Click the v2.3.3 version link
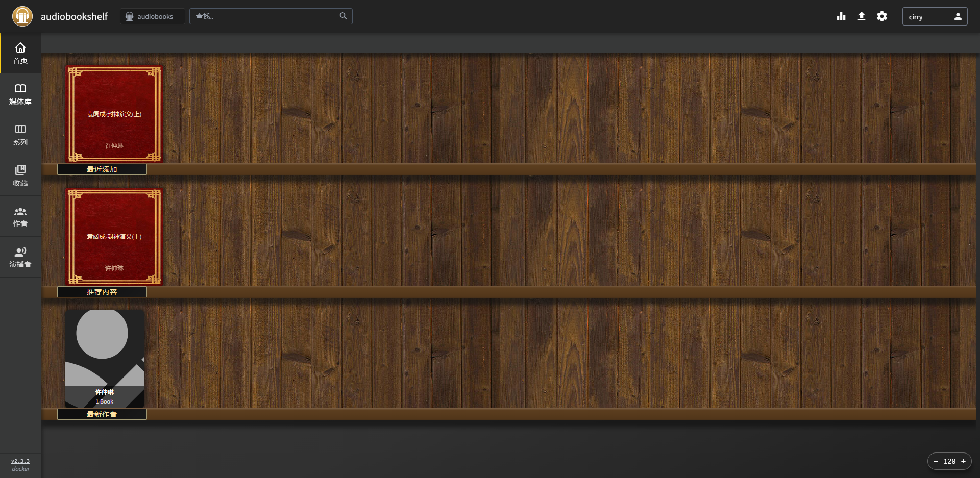The image size is (980, 478). 20,461
